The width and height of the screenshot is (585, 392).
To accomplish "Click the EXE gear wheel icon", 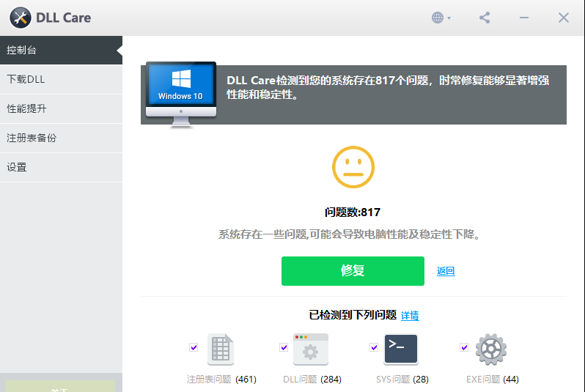I will (491, 349).
